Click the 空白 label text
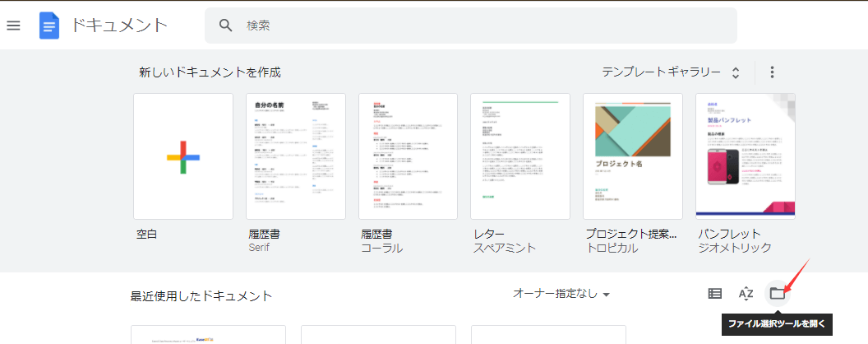The height and width of the screenshot is (344, 868). click(x=146, y=234)
